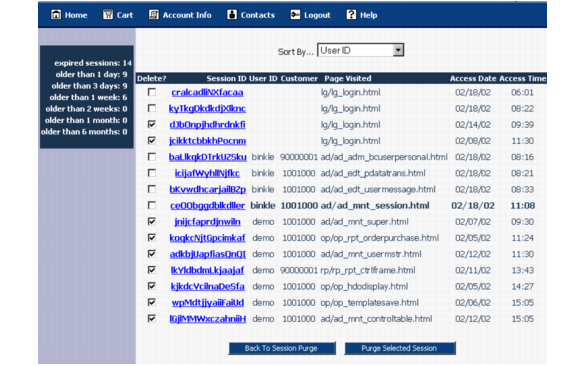
Task: Uncheck delete box for session lkYldbdmLkjaajaf
Action: coord(152,270)
